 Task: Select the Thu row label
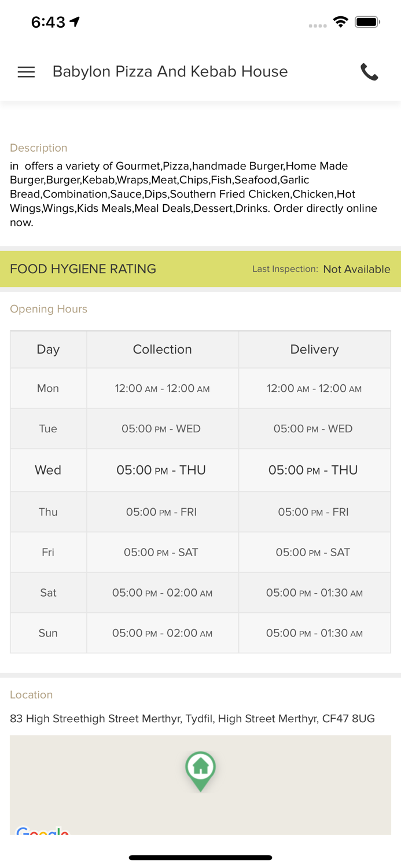[48, 512]
